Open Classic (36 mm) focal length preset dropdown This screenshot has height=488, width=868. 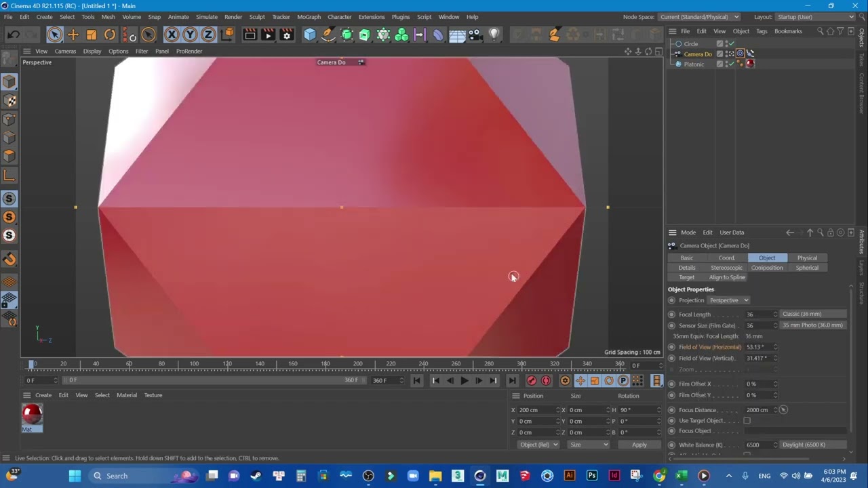pyautogui.click(x=813, y=314)
